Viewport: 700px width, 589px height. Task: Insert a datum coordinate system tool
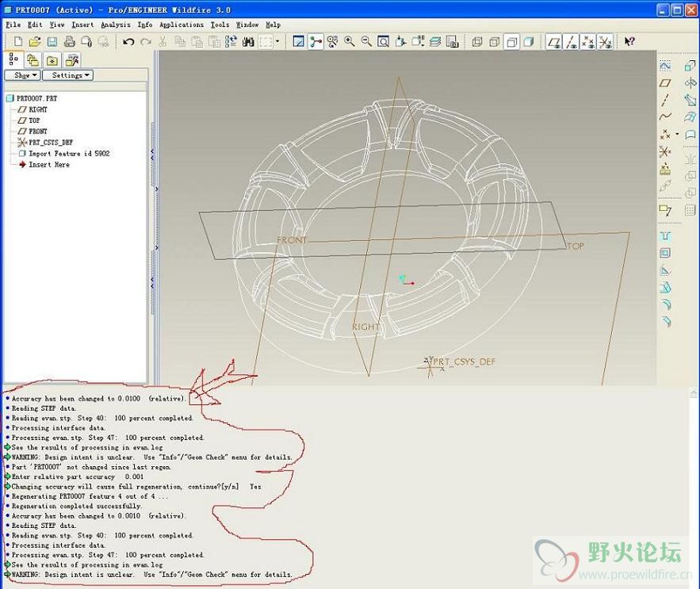tap(665, 152)
